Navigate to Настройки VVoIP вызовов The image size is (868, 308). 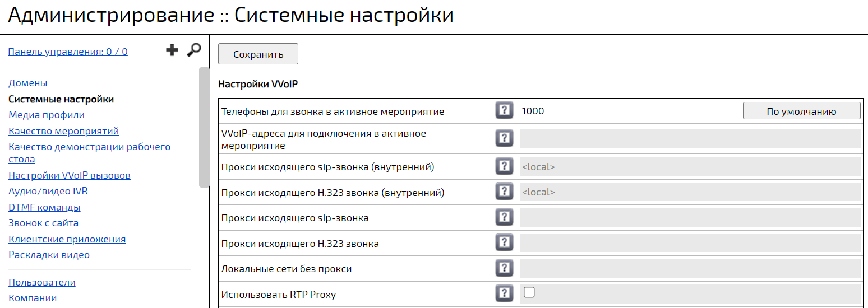(x=70, y=175)
